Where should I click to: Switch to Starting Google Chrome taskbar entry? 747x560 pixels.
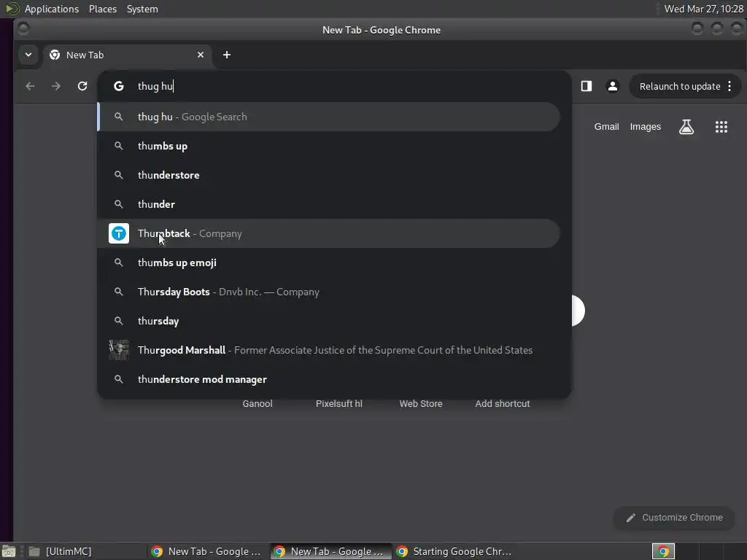click(454, 551)
